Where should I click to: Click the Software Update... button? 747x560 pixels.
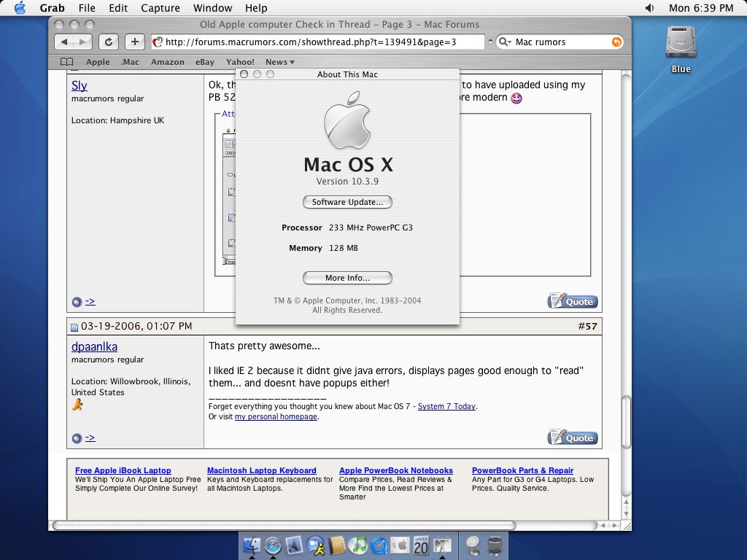click(x=347, y=202)
